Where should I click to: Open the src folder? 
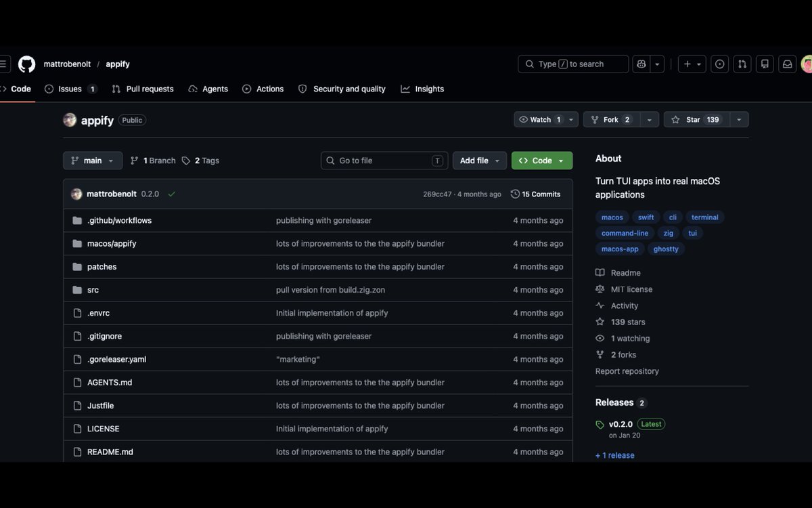[x=93, y=290]
